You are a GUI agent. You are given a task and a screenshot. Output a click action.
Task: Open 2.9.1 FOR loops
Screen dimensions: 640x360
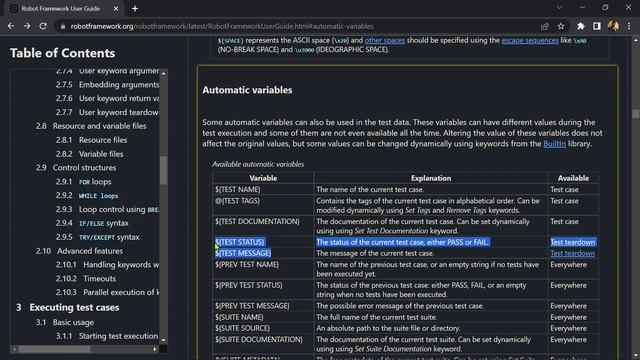click(x=83, y=182)
